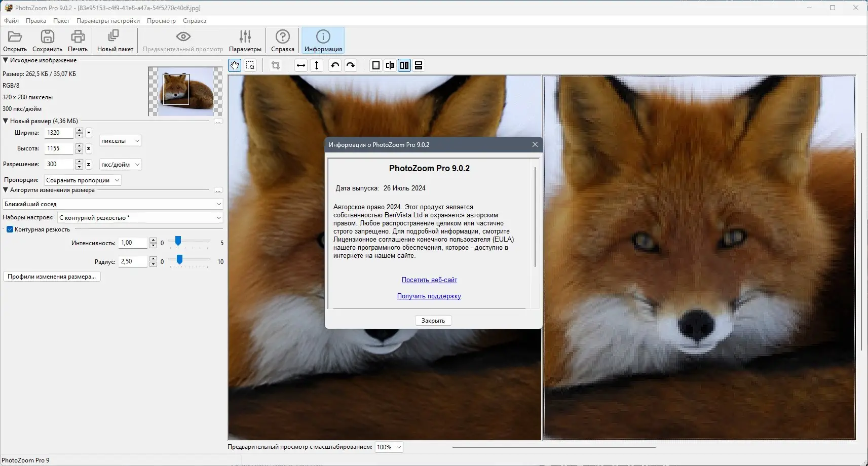
Task: Click the Открыть toolbar icon
Action: click(15, 41)
